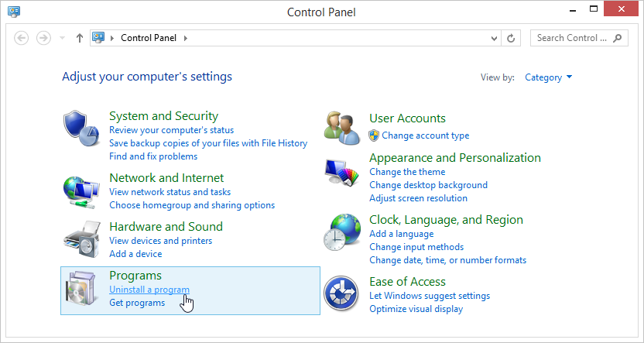644x343 pixels.
Task: Click Change account type
Action: click(426, 135)
